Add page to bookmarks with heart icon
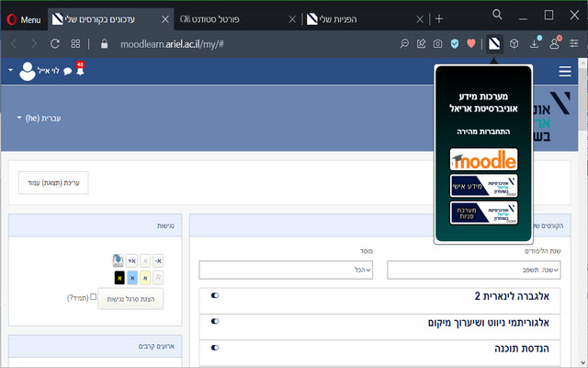 point(471,43)
